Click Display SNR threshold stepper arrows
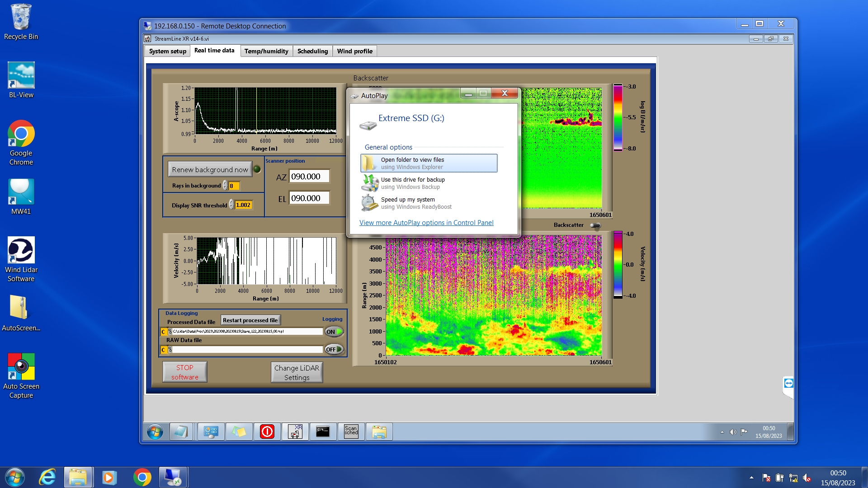 (231, 205)
